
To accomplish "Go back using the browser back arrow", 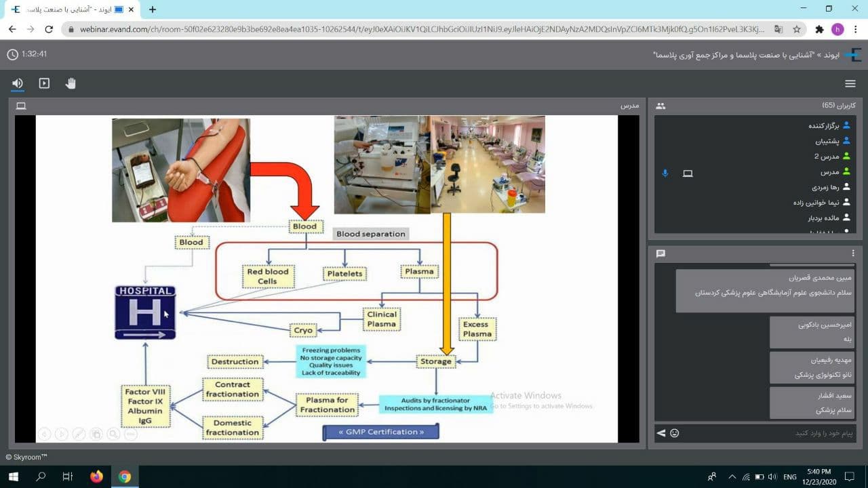I will click(x=13, y=29).
